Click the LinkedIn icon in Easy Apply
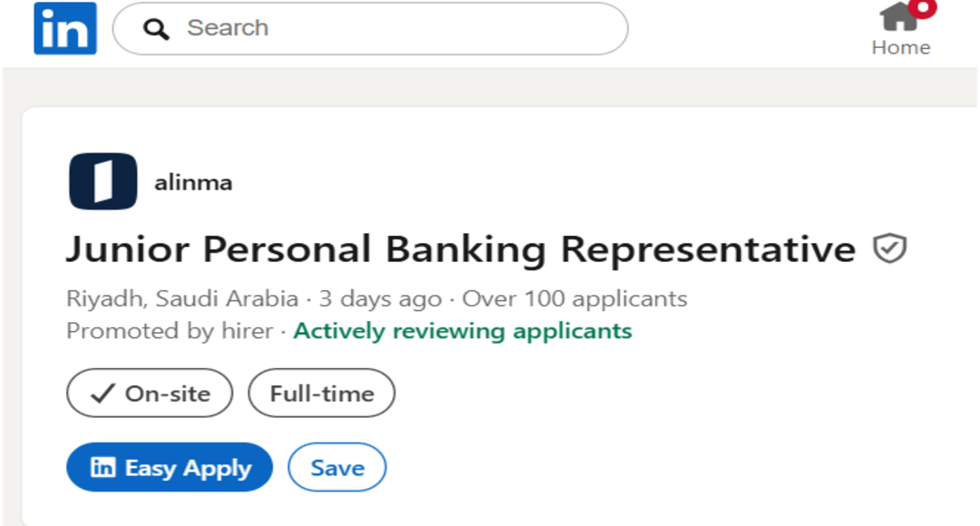This screenshot has height=526, width=980. pos(103,468)
